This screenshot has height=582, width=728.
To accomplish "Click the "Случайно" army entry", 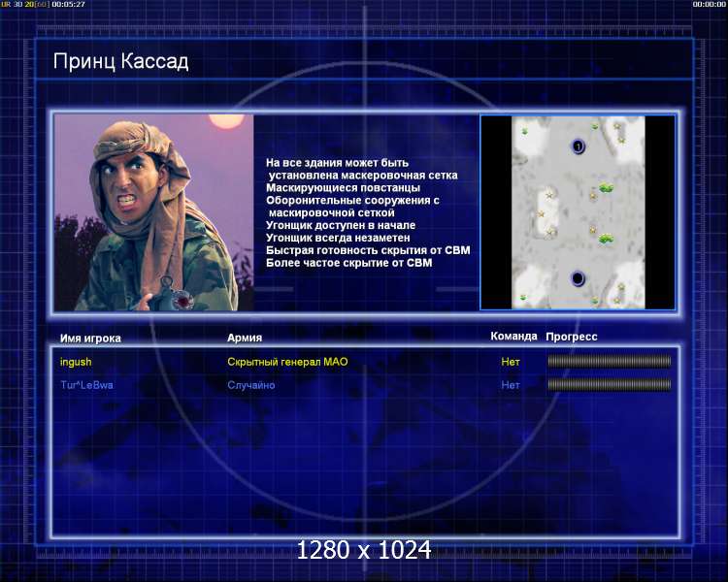I will pos(250,385).
